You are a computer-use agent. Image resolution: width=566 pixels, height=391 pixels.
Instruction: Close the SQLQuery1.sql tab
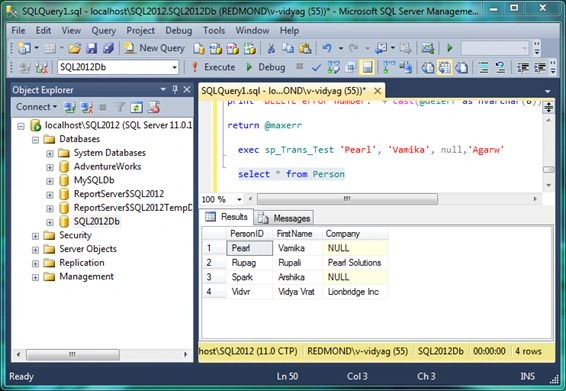[378, 91]
